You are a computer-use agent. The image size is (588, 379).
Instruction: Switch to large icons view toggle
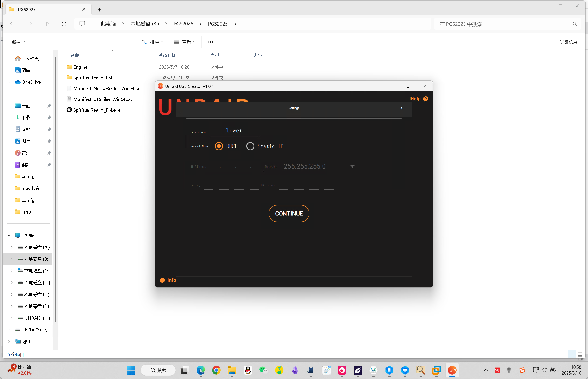[x=580, y=354]
